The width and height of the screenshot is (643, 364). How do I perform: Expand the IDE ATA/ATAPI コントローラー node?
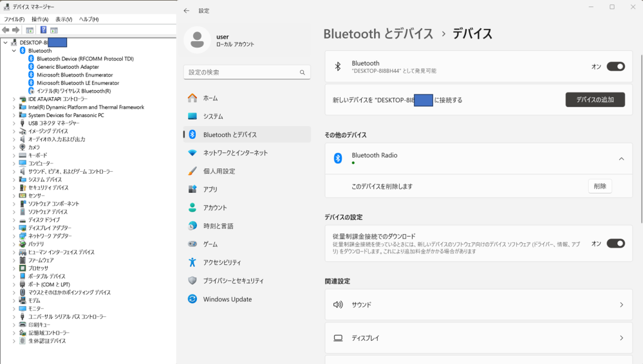click(x=14, y=99)
